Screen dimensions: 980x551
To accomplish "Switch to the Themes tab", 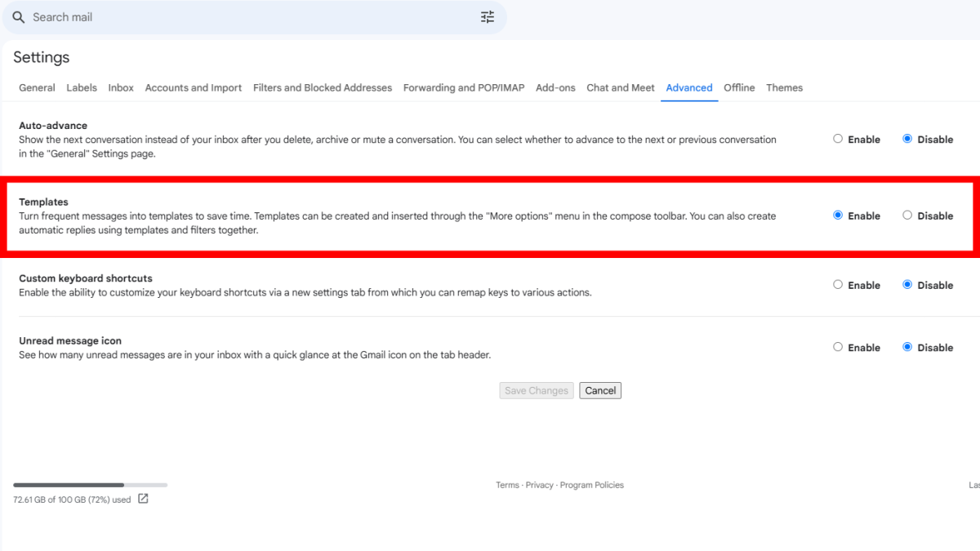I will [x=784, y=87].
